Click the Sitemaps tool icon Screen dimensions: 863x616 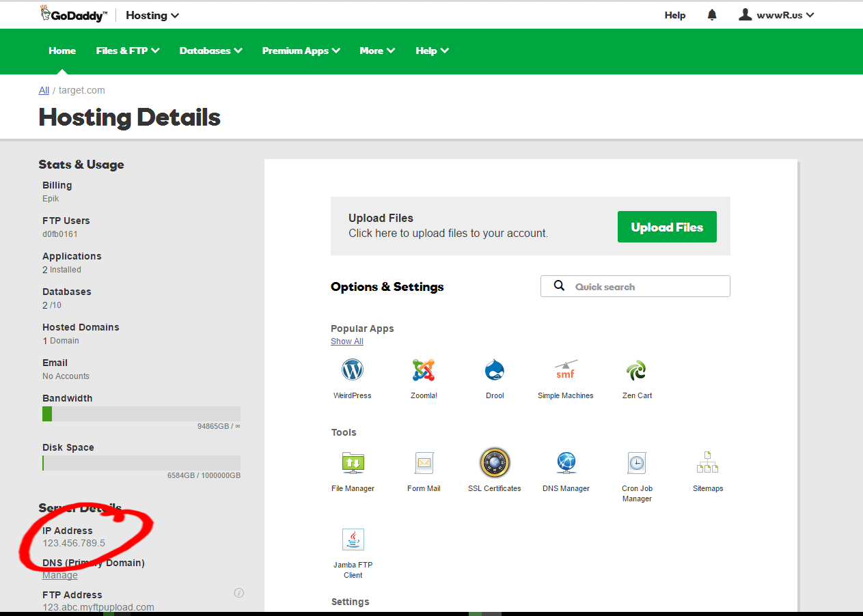click(x=707, y=464)
